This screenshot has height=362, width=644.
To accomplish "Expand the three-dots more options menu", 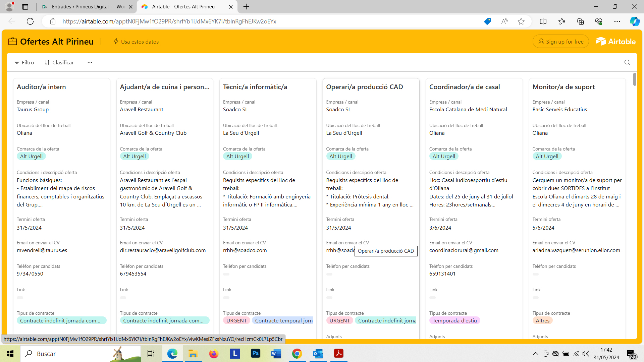I will [90, 62].
